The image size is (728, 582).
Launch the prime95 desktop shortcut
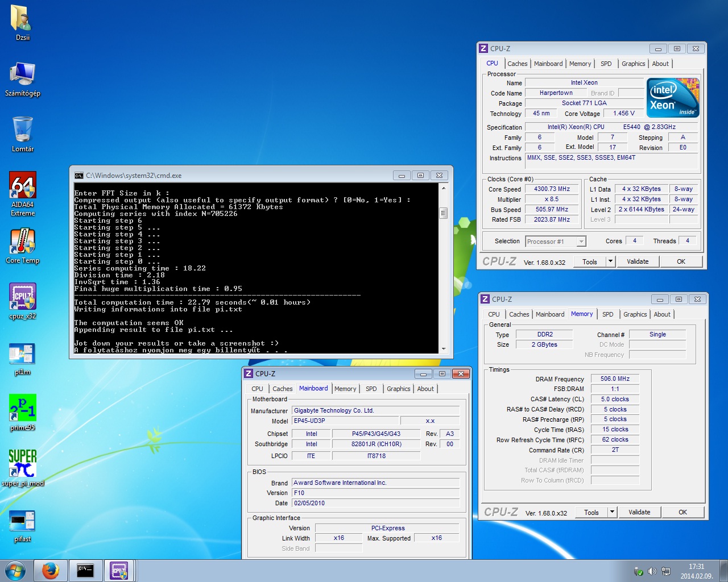click(22, 413)
